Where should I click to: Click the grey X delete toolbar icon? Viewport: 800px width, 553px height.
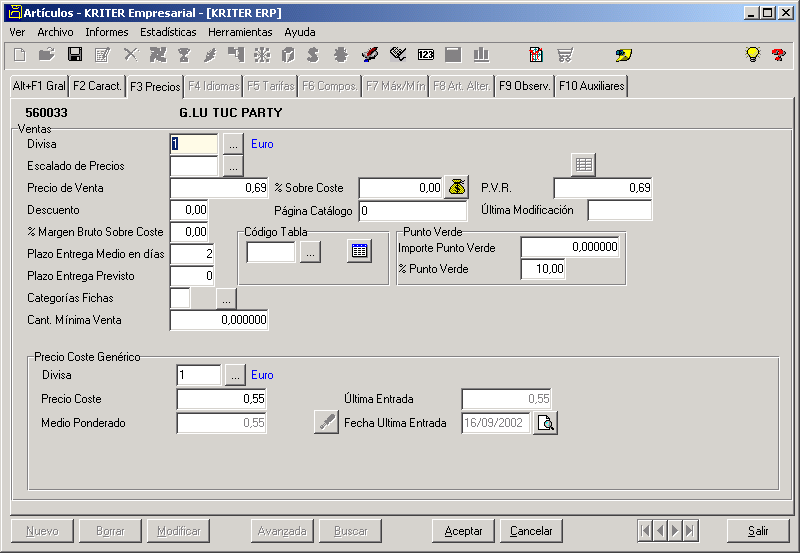click(x=131, y=55)
